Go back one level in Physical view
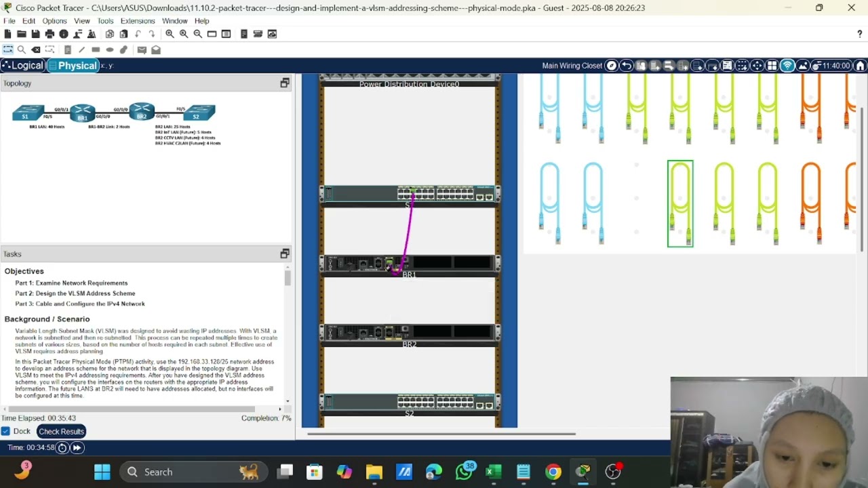 click(627, 66)
